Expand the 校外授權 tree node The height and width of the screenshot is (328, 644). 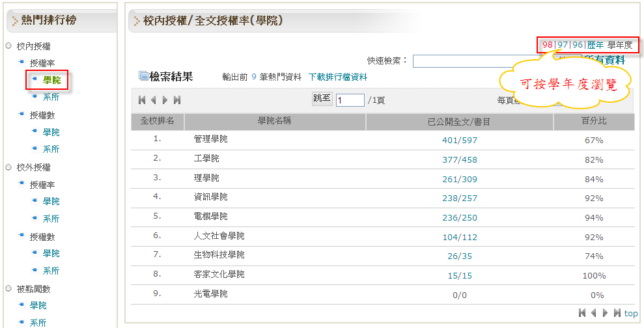[x=9, y=167]
